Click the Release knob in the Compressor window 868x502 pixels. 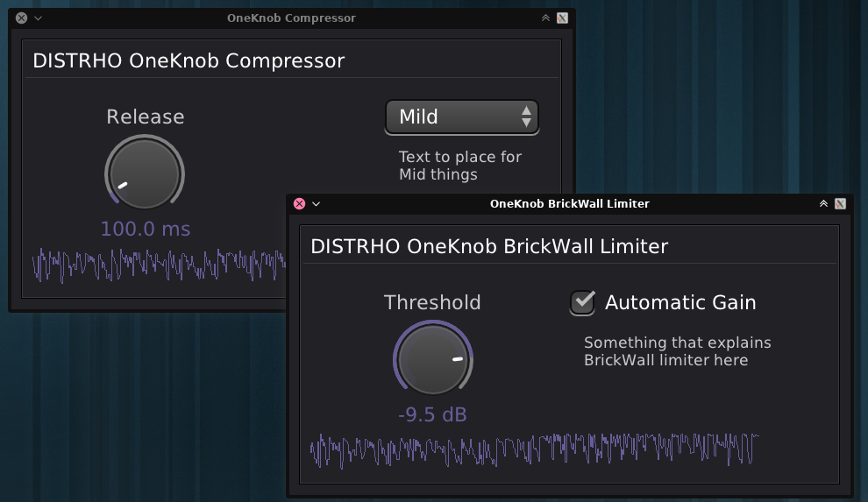point(145,173)
